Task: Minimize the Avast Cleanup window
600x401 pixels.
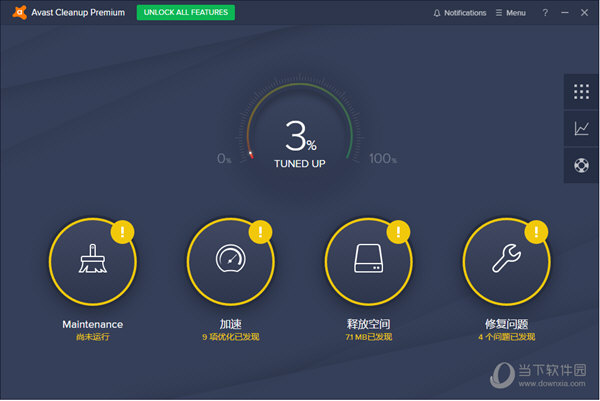Action: [x=565, y=13]
